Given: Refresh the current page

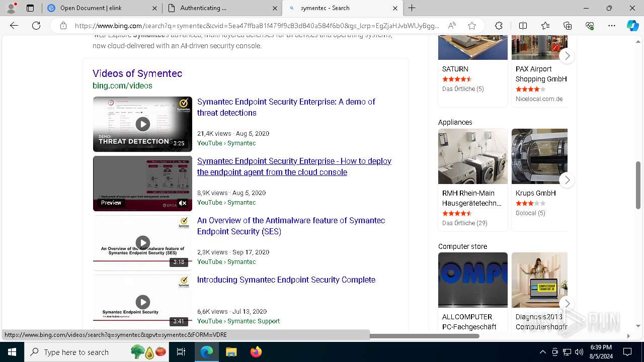Looking at the screenshot, I should point(36,26).
